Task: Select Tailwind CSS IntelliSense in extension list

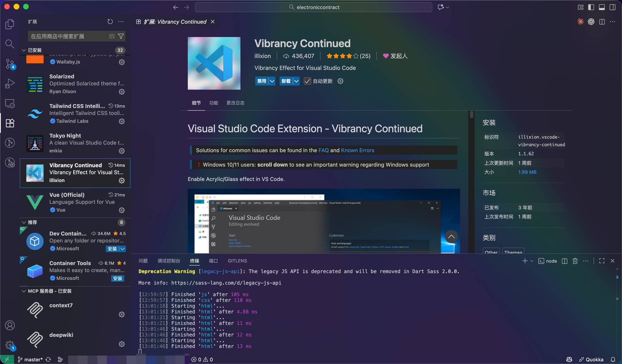Action: [x=75, y=114]
